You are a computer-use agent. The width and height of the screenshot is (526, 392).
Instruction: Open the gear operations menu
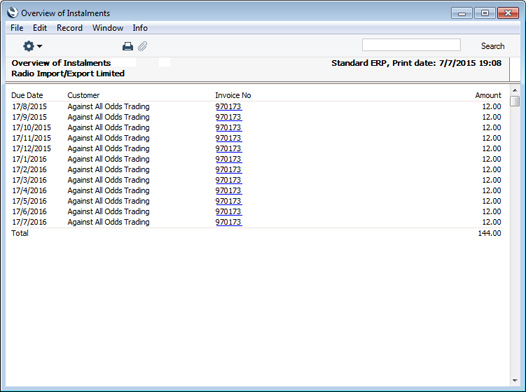click(x=32, y=46)
